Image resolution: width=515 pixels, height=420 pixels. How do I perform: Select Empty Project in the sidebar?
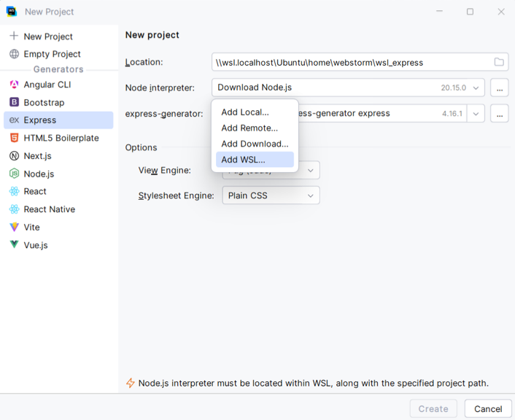tap(52, 54)
